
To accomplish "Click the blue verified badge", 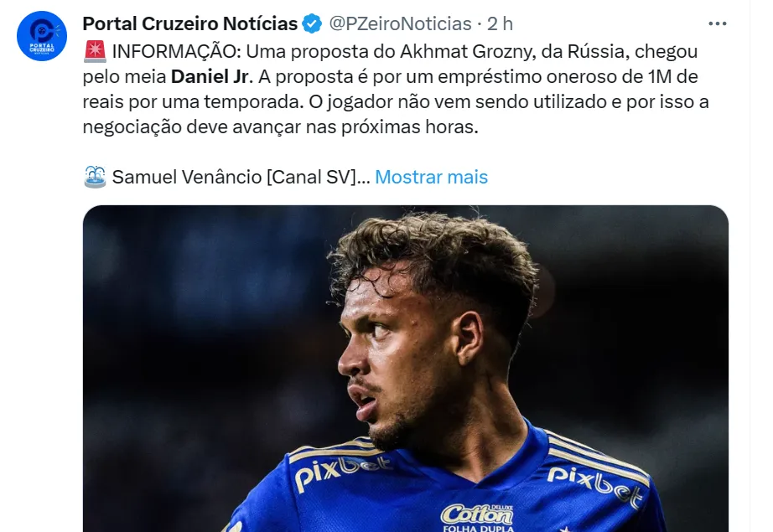I will [312, 23].
